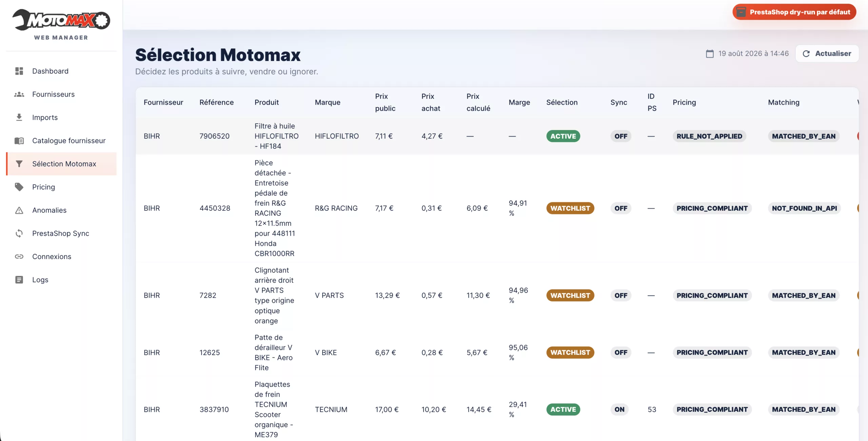Toggle the OFF sync badge for 7906520
Image resolution: width=868 pixels, height=441 pixels.
pyautogui.click(x=621, y=136)
